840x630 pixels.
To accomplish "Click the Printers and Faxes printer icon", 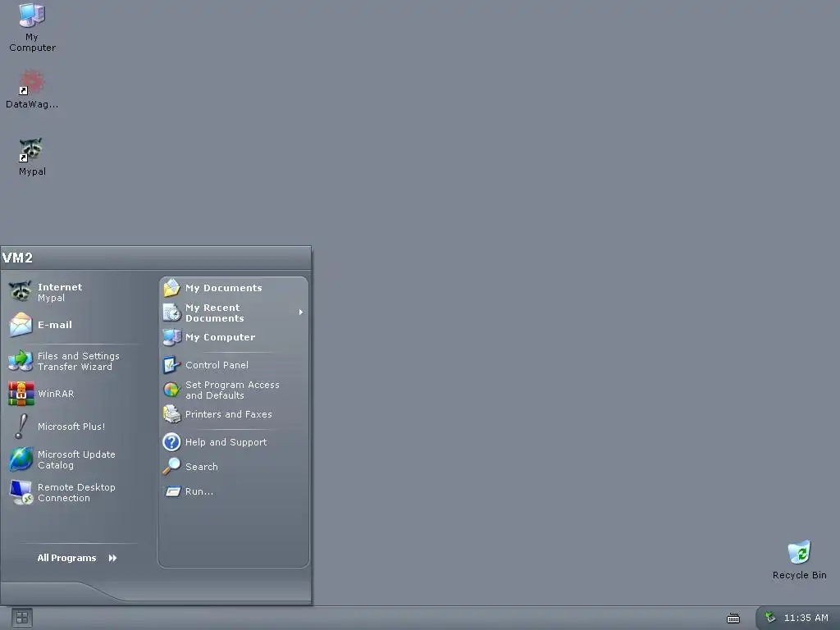I will (x=171, y=414).
